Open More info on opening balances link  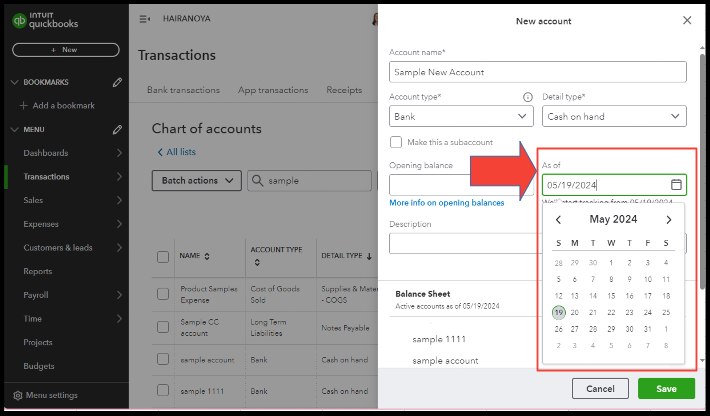[x=446, y=203]
